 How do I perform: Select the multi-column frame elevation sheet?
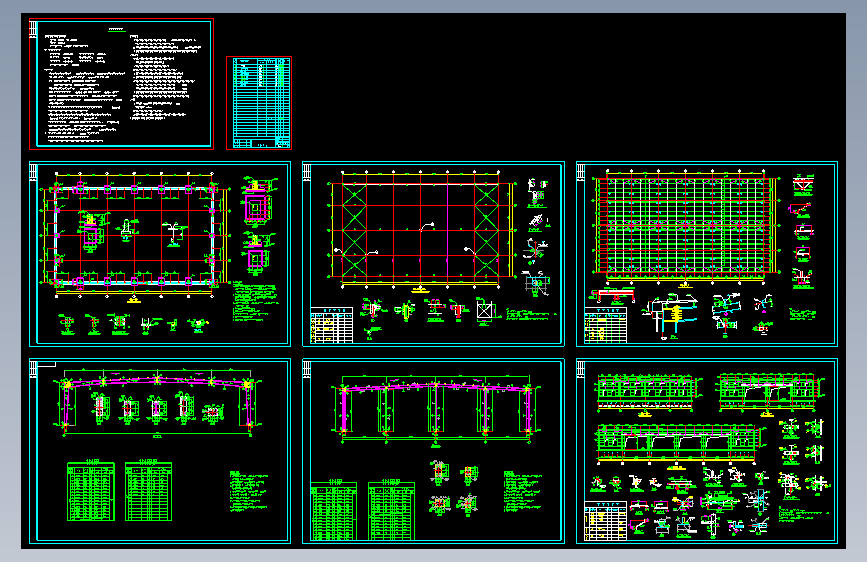tap(434, 451)
